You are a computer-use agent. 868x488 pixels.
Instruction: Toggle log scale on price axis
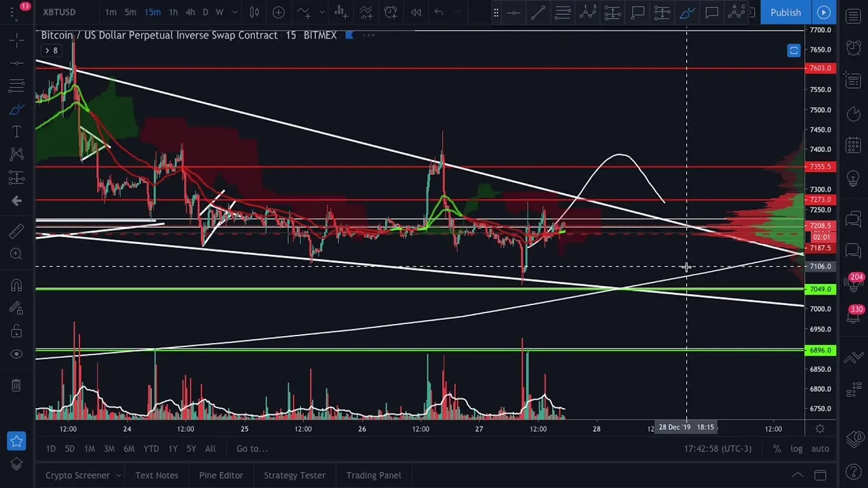pyautogui.click(x=796, y=449)
